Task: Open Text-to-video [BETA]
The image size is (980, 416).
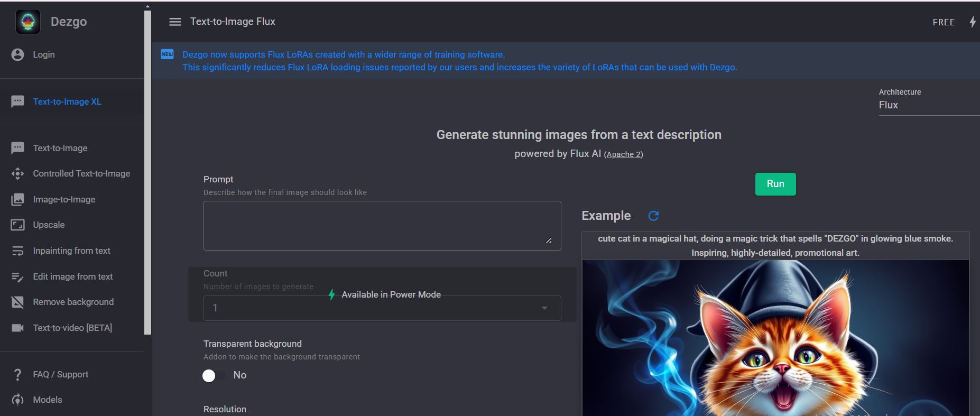Action: tap(72, 328)
